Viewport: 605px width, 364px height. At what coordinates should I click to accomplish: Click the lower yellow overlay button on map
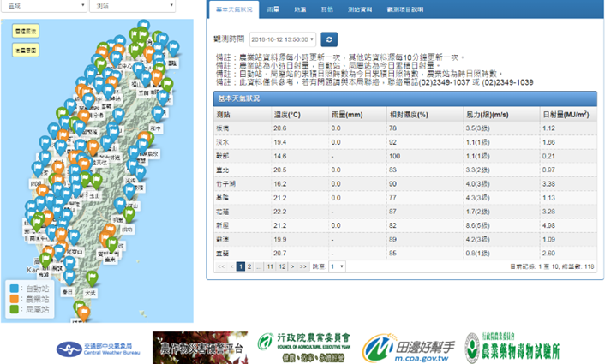tap(26, 51)
